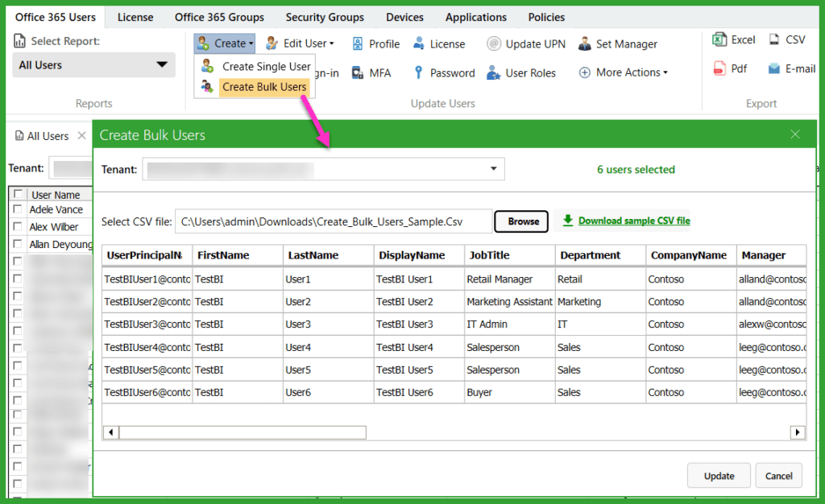Close the All Users report tab
The height and width of the screenshot is (504, 825).
[x=81, y=135]
